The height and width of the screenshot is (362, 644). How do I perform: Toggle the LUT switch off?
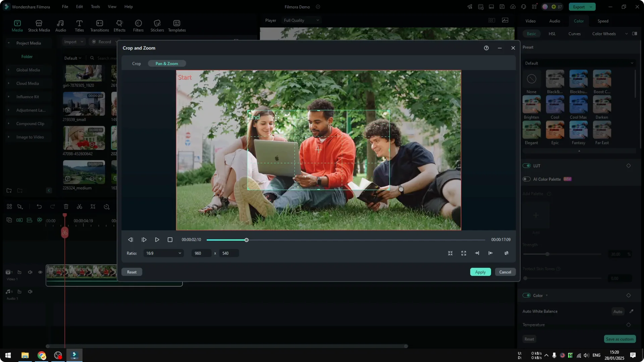526,166
